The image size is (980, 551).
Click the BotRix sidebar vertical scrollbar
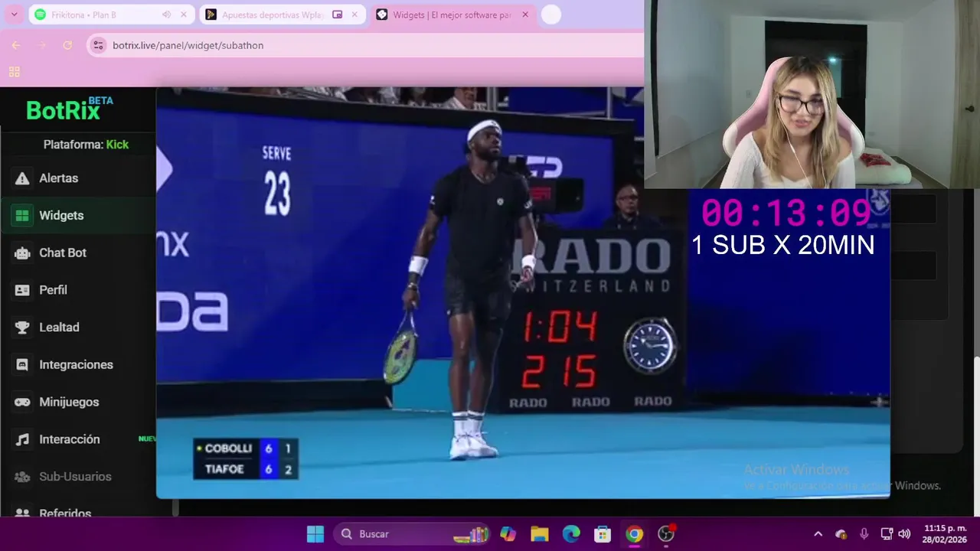(175, 507)
